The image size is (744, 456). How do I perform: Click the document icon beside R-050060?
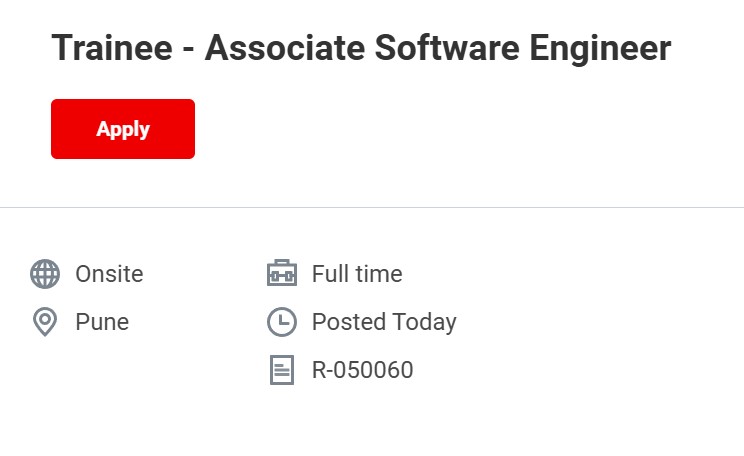(282, 371)
